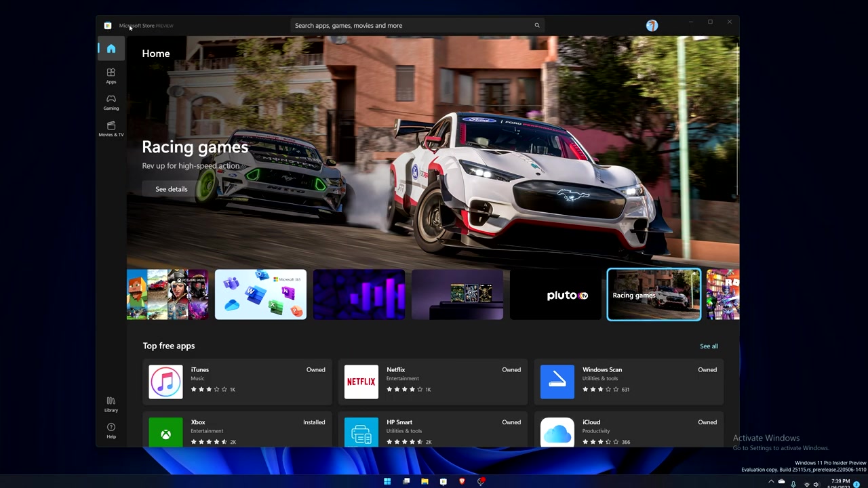Open the clock and date in the taskbar
This screenshot has height=488, width=868.
(840, 484)
